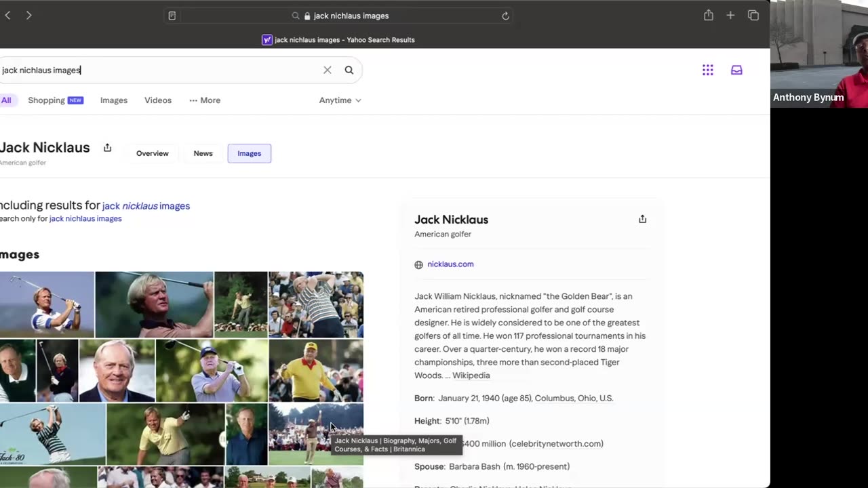Select the highlighted Images pill
The image size is (868, 488).
250,153
